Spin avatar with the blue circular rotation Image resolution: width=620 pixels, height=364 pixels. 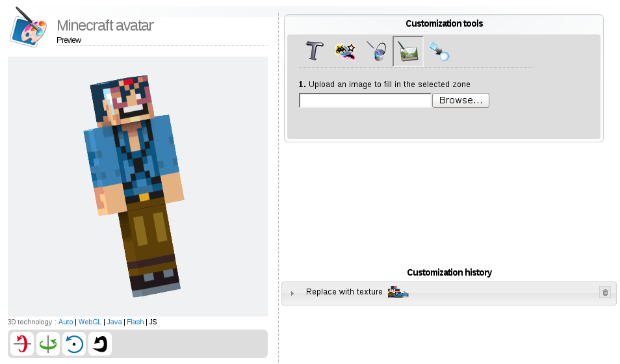pos(74,343)
